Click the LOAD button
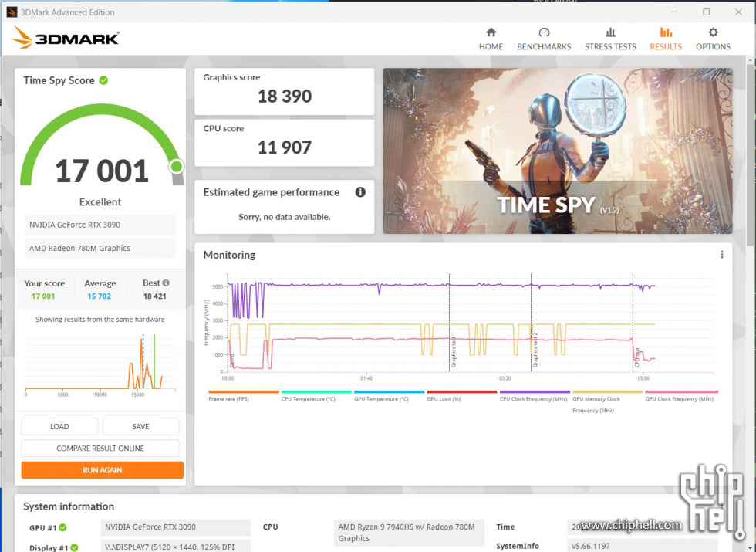Image resolution: width=756 pixels, height=552 pixels. 59,426
